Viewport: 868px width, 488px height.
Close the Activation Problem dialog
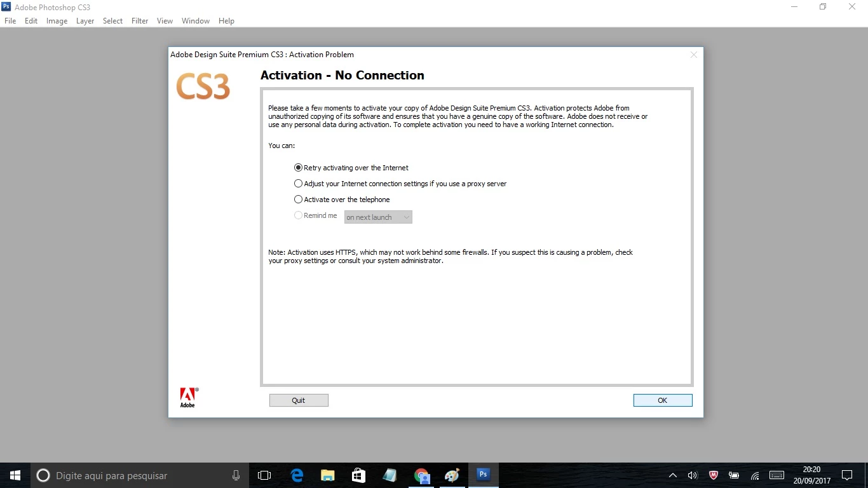(694, 55)
